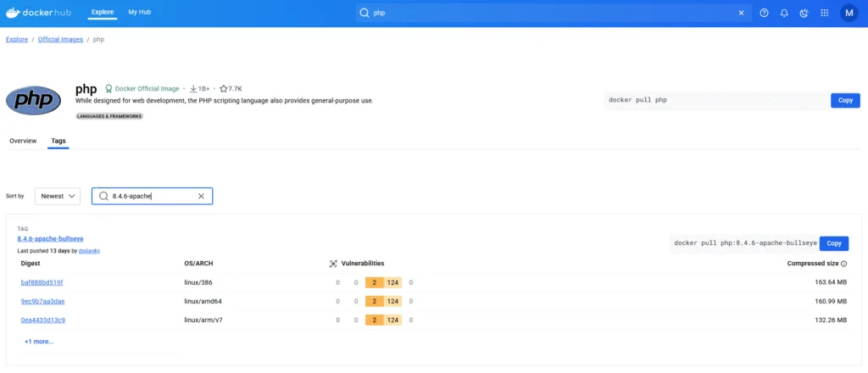The width and height of the screenshot is (868, 373).
Task: Click the Digest column header
Action: (x=31, y=264)
